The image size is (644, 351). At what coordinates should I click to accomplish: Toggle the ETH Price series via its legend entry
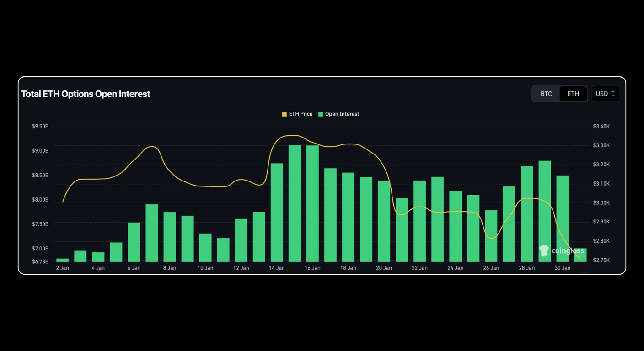pyautogui.click(x=297, y=114)
